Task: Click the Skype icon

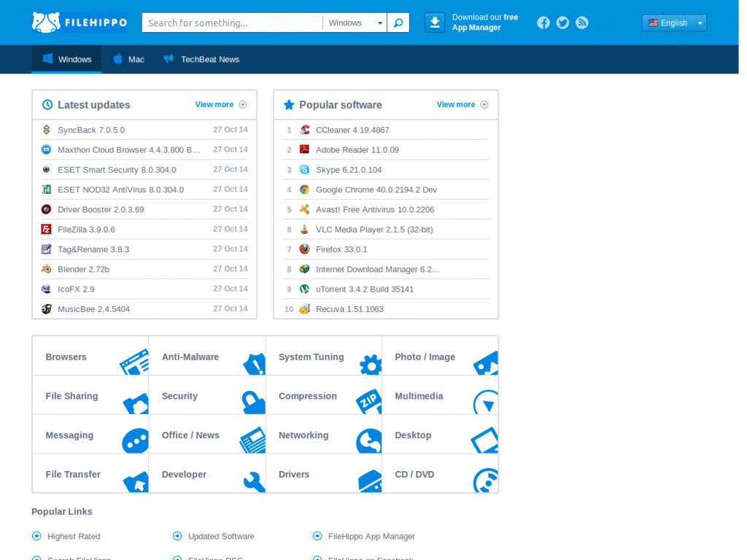Action: [304, 169]
